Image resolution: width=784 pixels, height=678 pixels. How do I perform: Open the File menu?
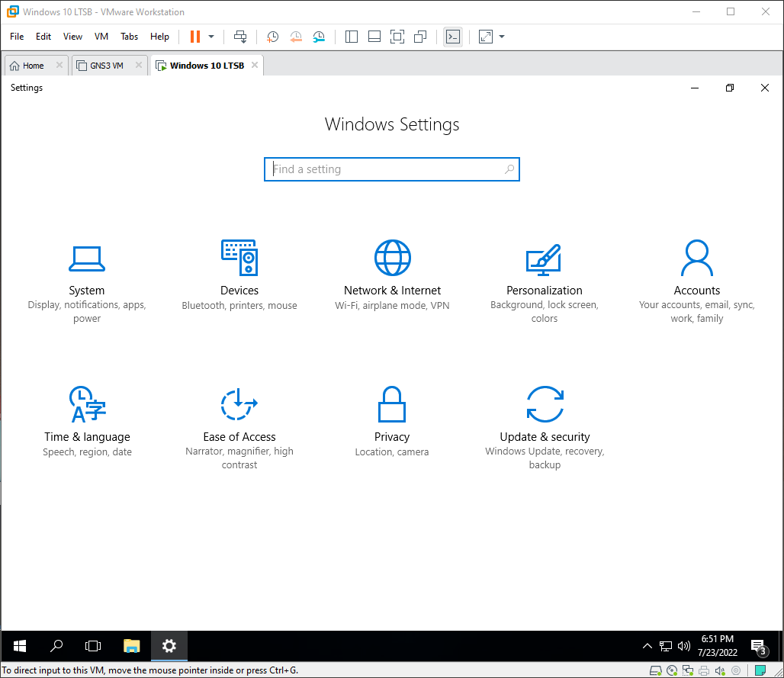pos(17,37)
